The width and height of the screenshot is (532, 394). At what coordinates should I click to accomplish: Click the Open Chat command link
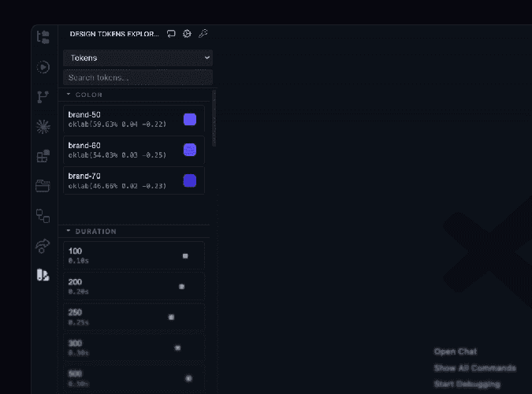tap(456, 351)
